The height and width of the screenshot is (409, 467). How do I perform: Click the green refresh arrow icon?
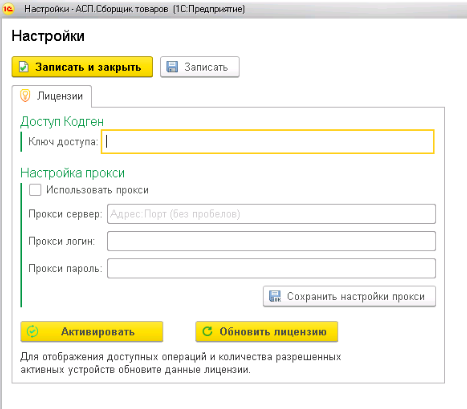pyautogui.click(x=207, y=331)
